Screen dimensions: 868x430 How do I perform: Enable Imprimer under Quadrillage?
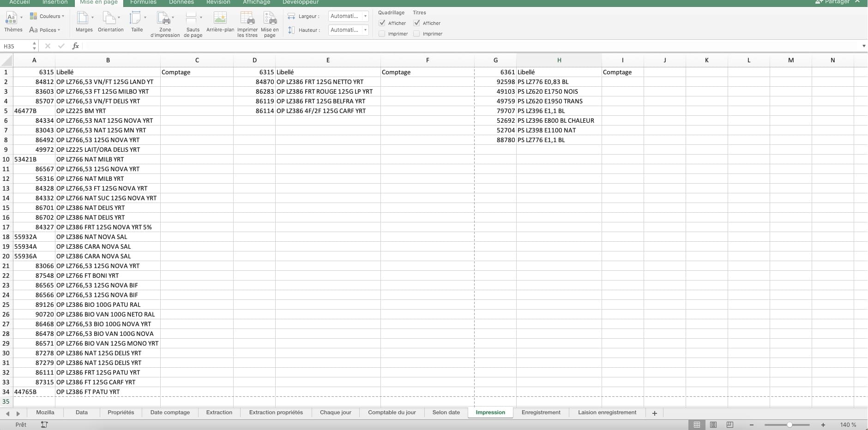click(x=382, y=34)
